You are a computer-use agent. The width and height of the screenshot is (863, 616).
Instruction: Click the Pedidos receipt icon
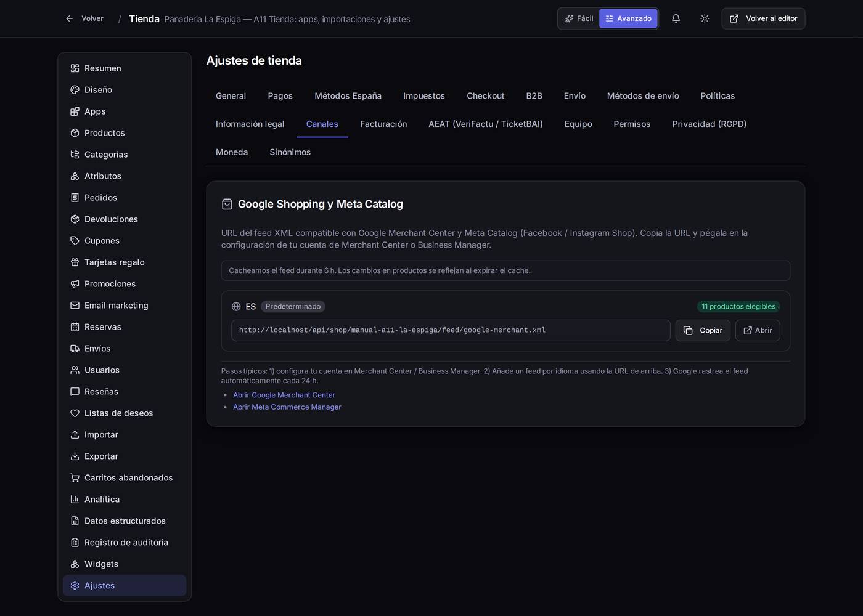click(x=75, y=198)
